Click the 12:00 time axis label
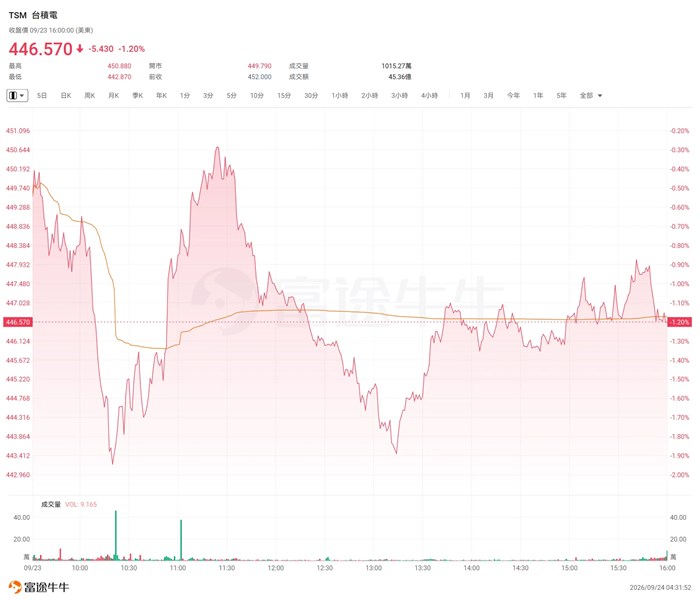Image resolution: width=700 pixels, height=602 pixels. tap(276, 568)
